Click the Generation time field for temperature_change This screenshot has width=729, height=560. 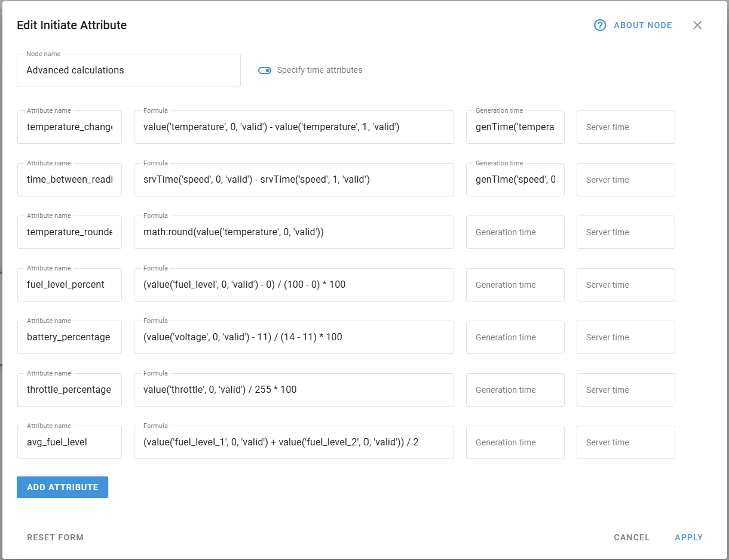[x=514, y=127]
